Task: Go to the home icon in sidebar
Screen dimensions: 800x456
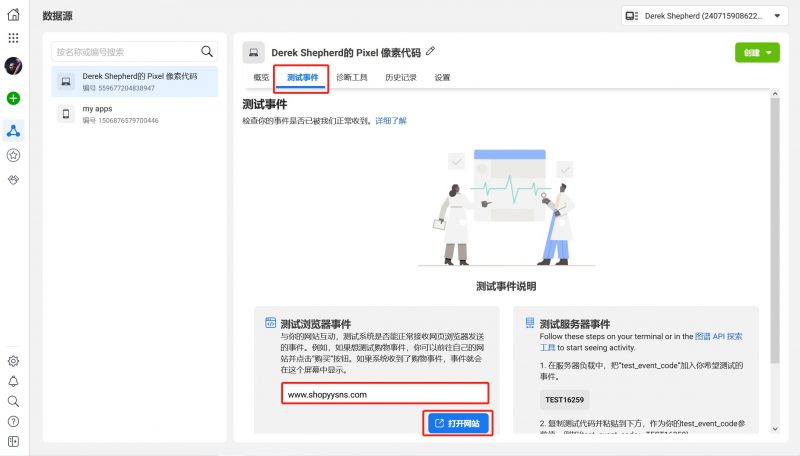Action: click(14, 14)
